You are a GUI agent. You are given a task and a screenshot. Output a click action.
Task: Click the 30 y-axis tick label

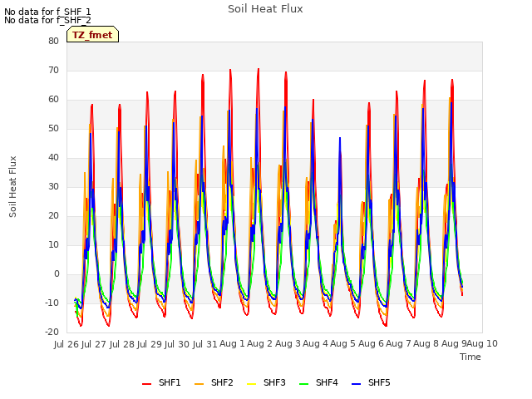(x=53, y=186)
